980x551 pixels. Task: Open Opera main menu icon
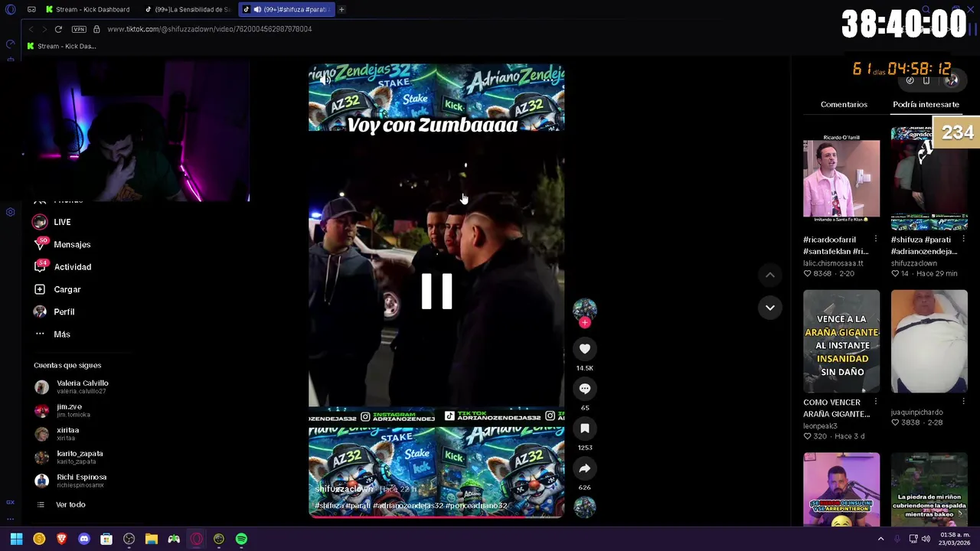tap(10, 9)
